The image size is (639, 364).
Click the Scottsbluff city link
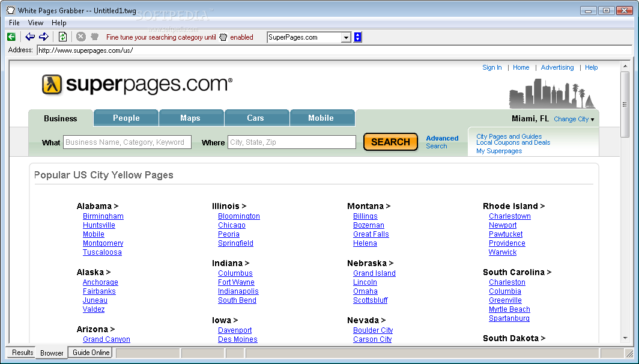(x=371, y=300)
